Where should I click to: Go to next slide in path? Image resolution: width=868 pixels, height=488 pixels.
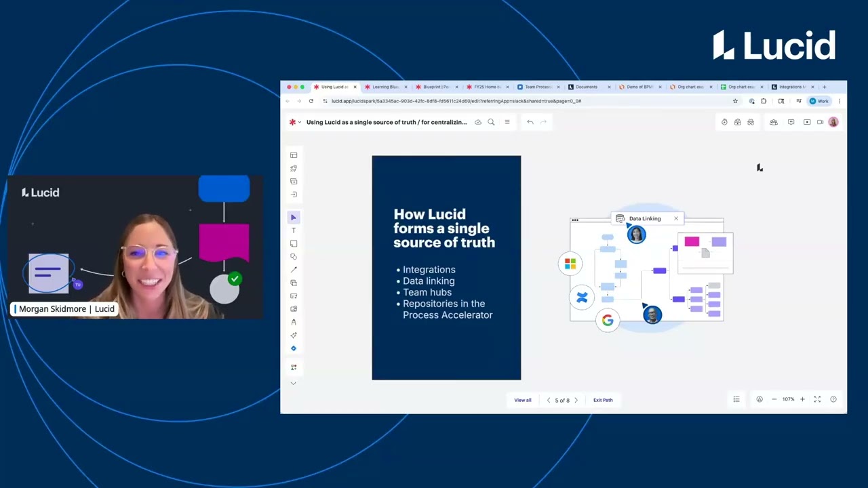click(x=576, y=400)
